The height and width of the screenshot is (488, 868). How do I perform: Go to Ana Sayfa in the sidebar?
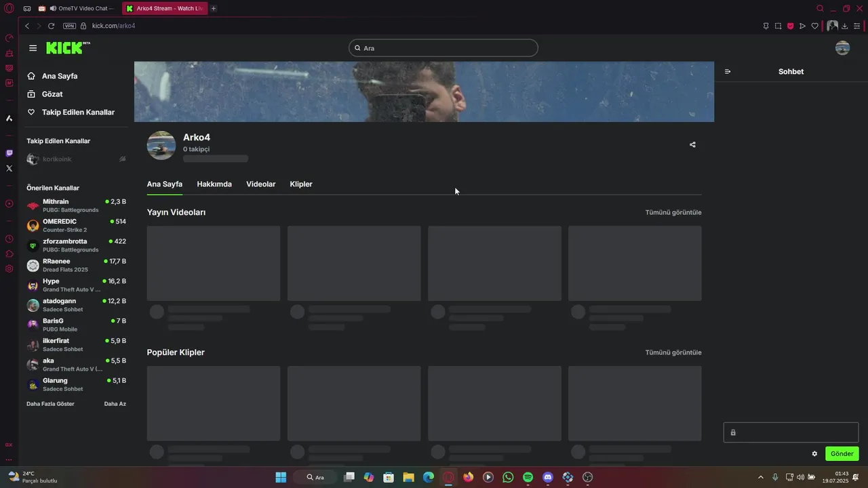60,76
